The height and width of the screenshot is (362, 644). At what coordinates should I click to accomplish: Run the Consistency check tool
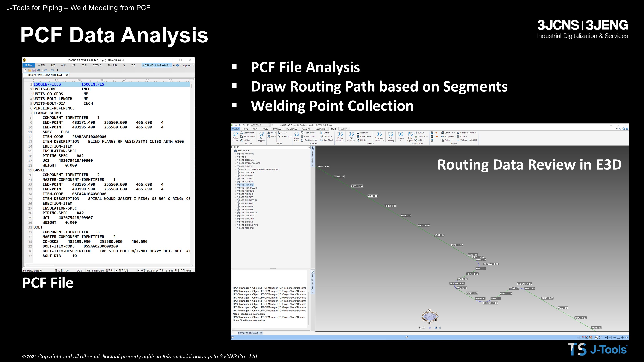(x=421, y=136)
